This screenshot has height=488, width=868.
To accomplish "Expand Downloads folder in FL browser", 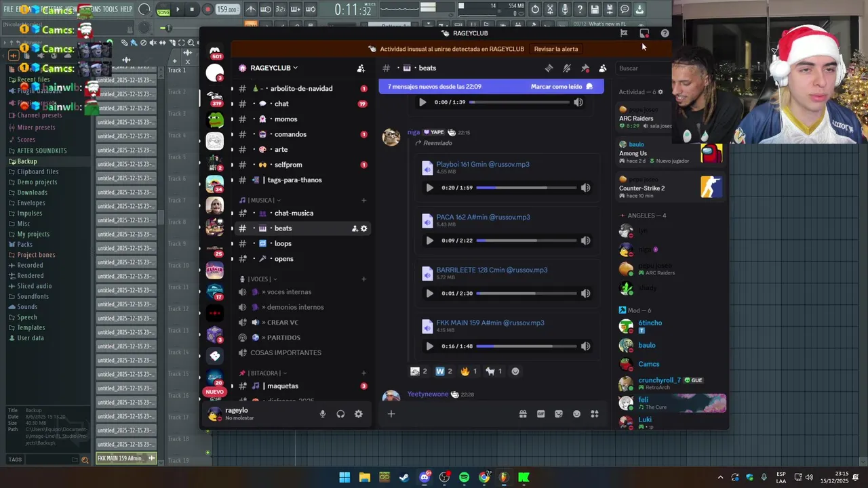I will coord(32,192).
